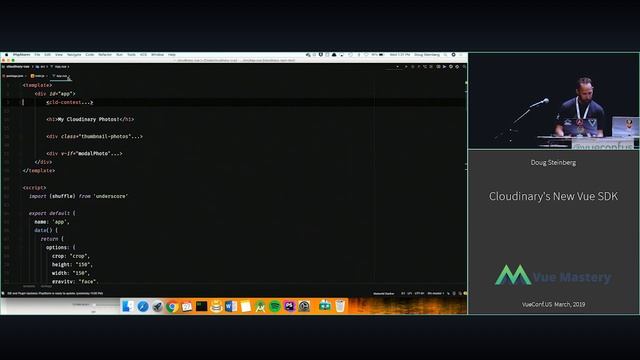Click the Run button in toolbar

[x=406, y=67]
